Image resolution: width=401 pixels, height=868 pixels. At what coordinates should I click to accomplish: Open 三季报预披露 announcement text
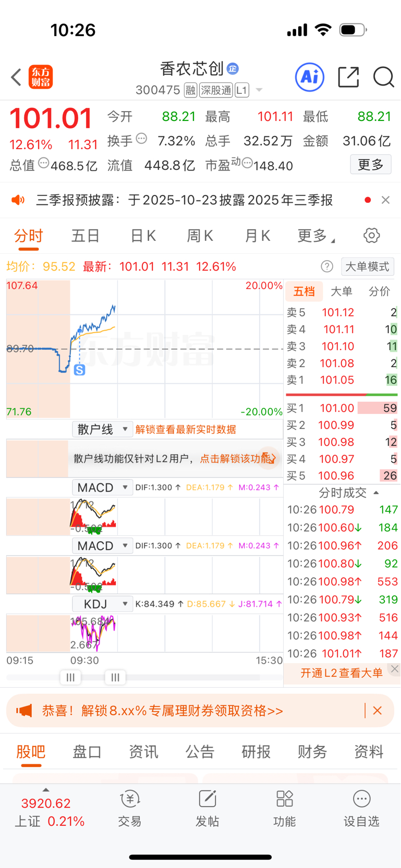[x=184, y=200]
